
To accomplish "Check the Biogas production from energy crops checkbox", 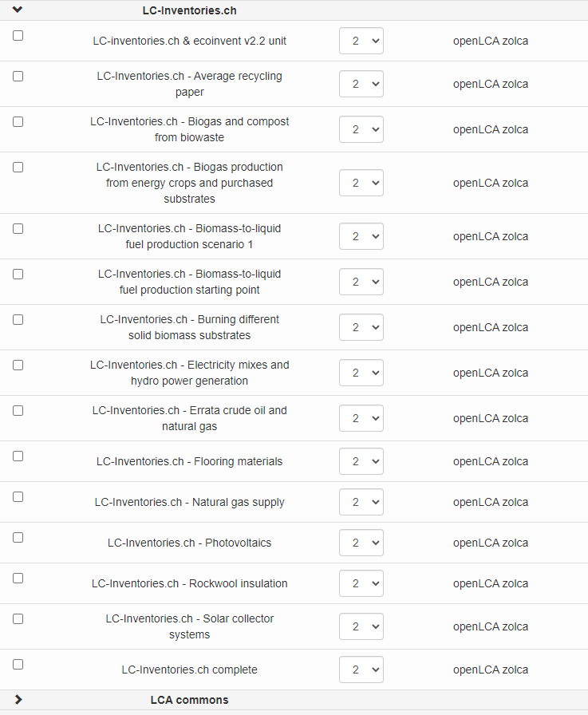I will coord(18,168).
